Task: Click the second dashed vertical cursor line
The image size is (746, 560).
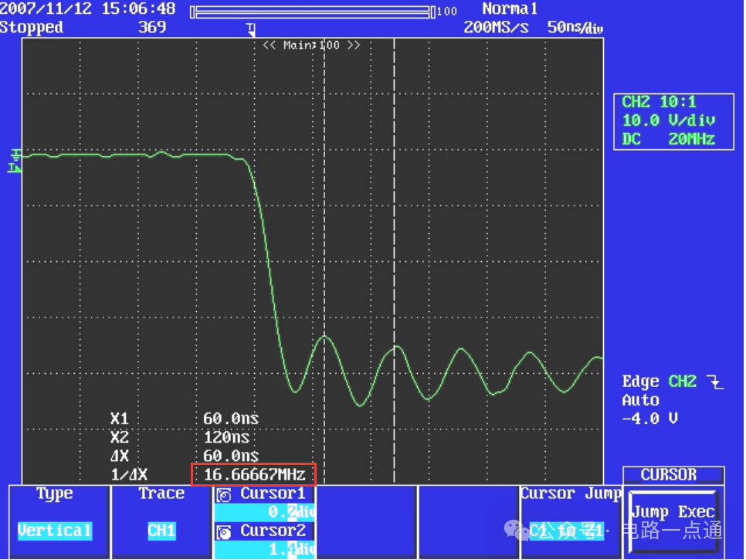Action: pyautogui.click(x=394, y=260)
